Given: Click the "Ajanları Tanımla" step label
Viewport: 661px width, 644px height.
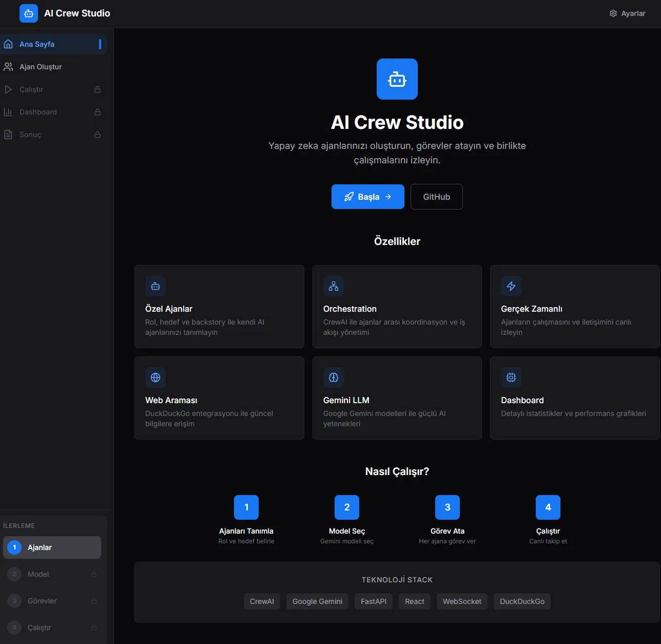Looking at the screenshot, I should coord(246,531).
